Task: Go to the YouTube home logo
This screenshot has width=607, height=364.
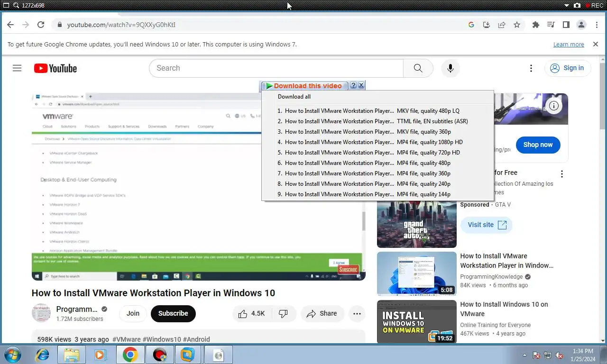Action: [55, 68]
